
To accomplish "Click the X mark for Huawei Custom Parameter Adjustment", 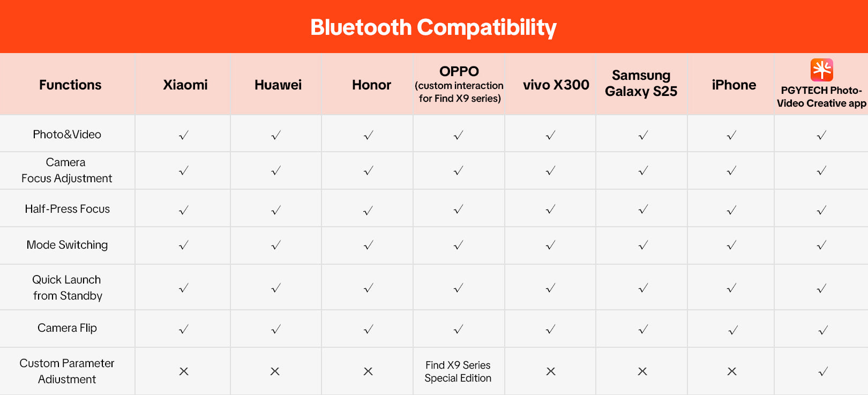I will click(275, 371).
